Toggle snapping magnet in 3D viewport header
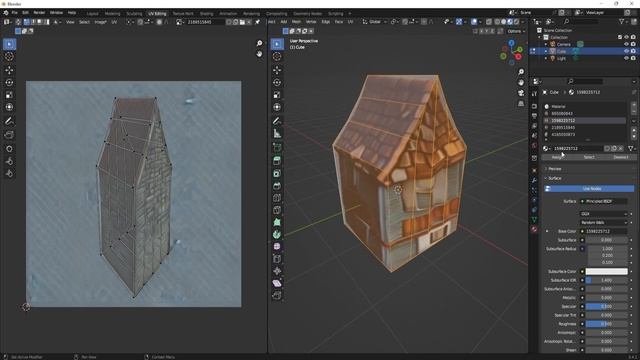 tap(405, 22)
